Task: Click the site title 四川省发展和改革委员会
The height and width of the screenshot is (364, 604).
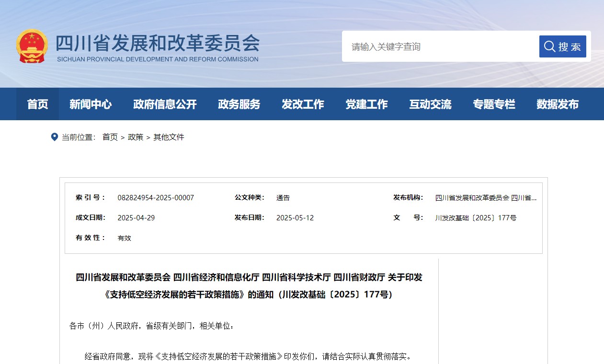Action: [157, 44]
